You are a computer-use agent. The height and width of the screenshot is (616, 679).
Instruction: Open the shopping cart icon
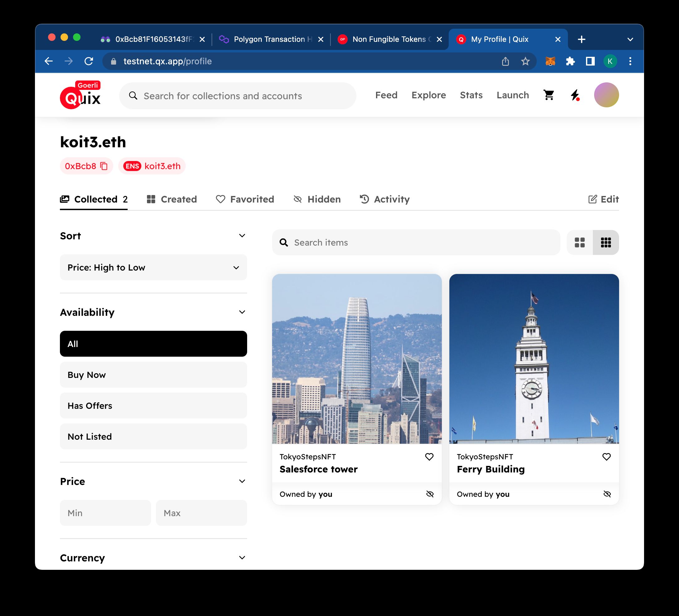(549, 95)
